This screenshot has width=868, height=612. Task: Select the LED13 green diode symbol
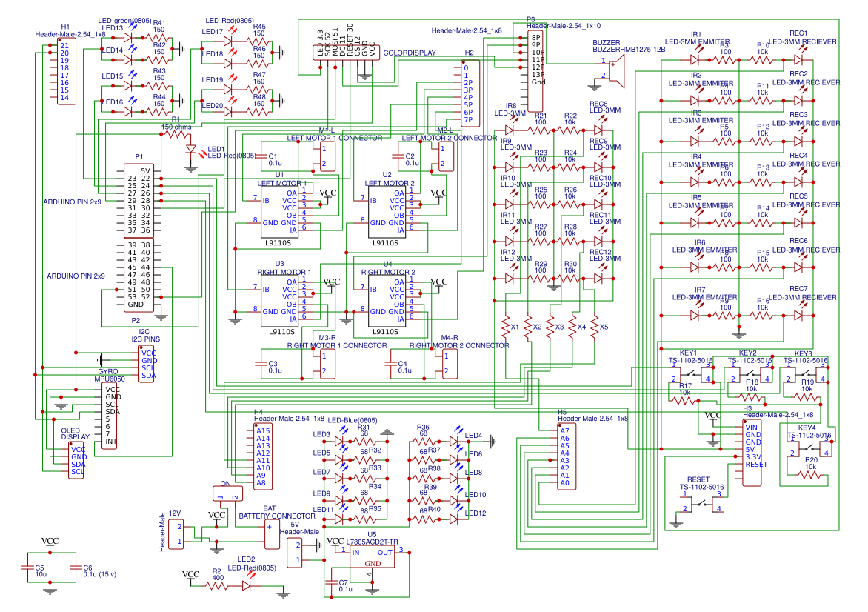[128, 38]
